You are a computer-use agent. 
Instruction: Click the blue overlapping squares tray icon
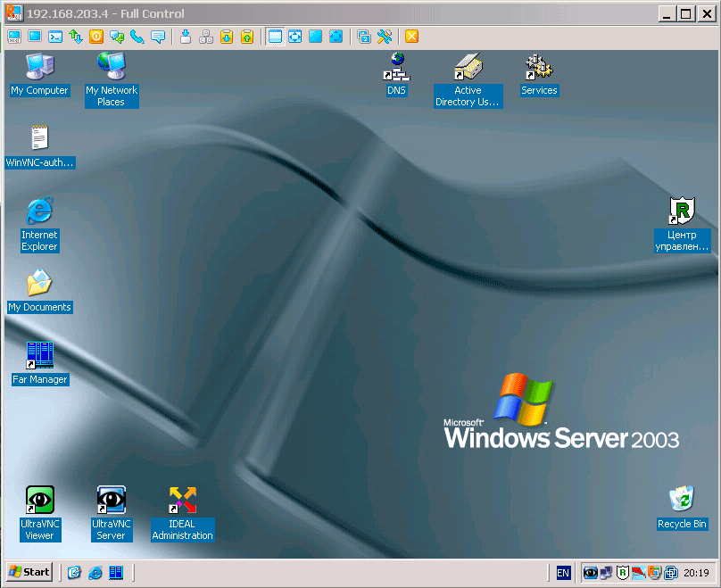671,573
